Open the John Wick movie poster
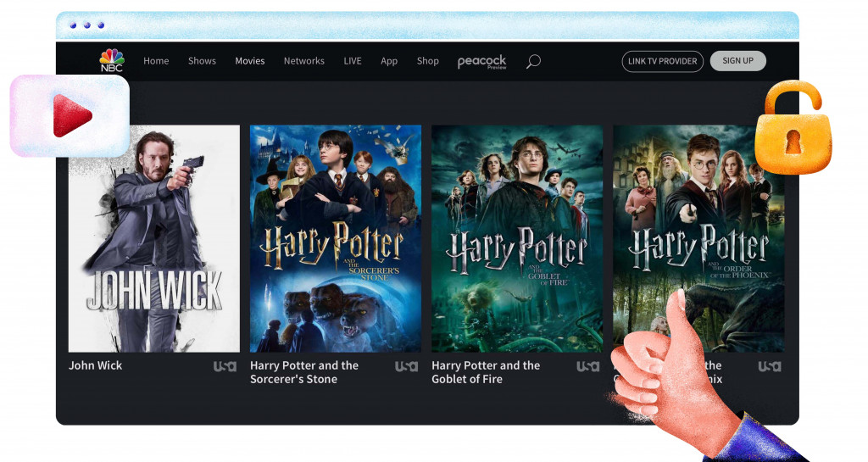This screenshot has width=868, height=462. (154, 238)
